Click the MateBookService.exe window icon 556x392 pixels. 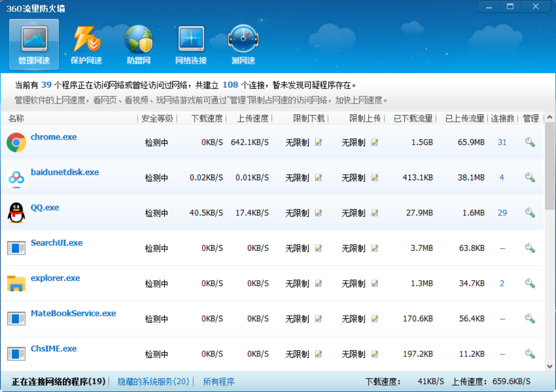[x=16, y=318]
